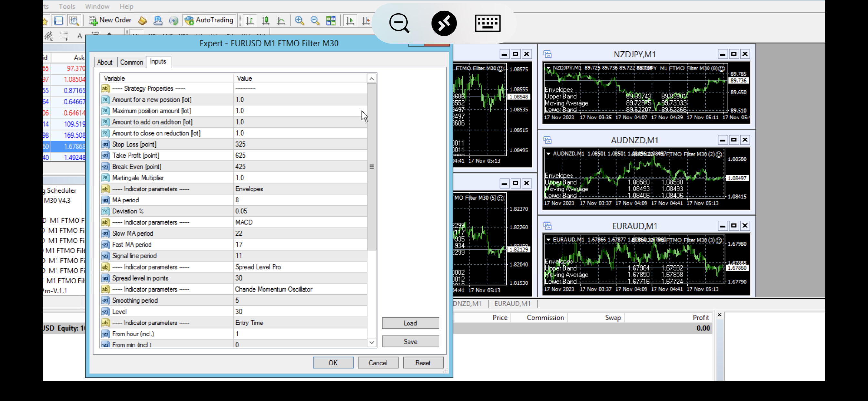Click the NZDJPY,M1 chart window icon

(x=547, y=54)
